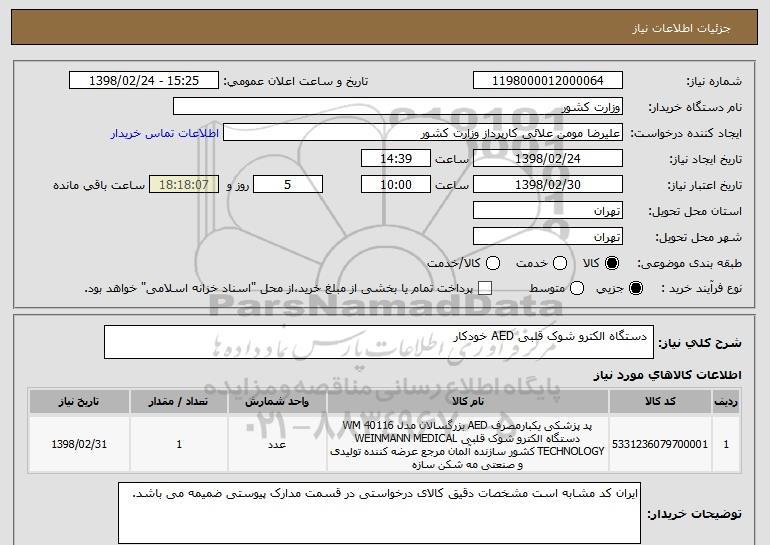Screen dimensions: 770x545
Task: Select the کالا radio button
Action: (x=612, y=263)
